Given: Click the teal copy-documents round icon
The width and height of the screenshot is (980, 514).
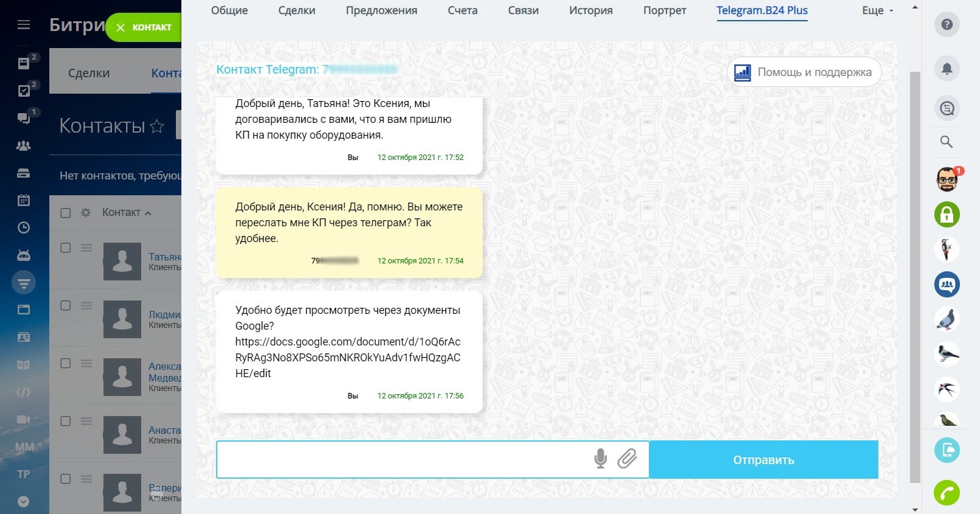Looking at the screenshot, I should [x=947, y=450].
